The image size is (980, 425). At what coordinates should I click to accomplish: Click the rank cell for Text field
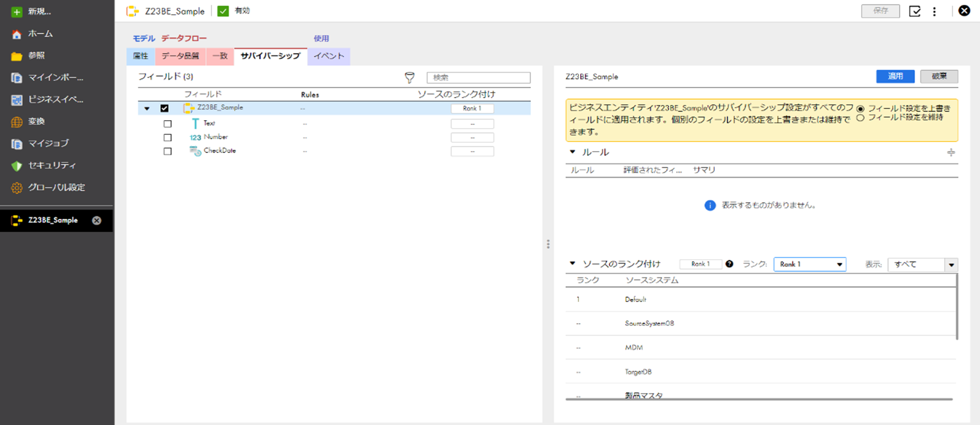click(472, 124)
